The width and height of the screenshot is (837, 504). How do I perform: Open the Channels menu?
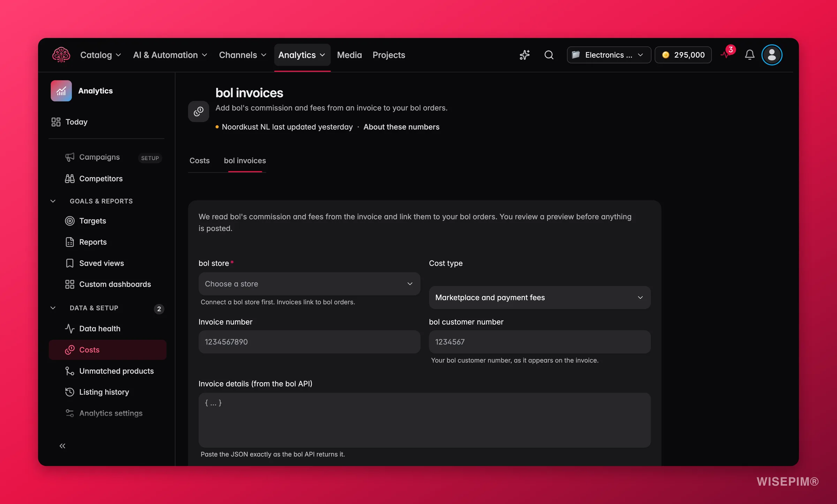coord(242,55)
